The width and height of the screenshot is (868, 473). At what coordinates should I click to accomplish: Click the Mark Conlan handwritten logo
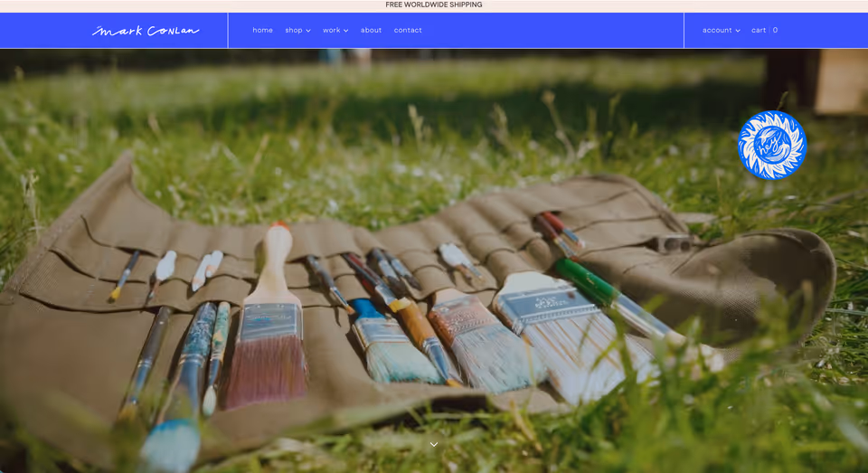point(146,31)
